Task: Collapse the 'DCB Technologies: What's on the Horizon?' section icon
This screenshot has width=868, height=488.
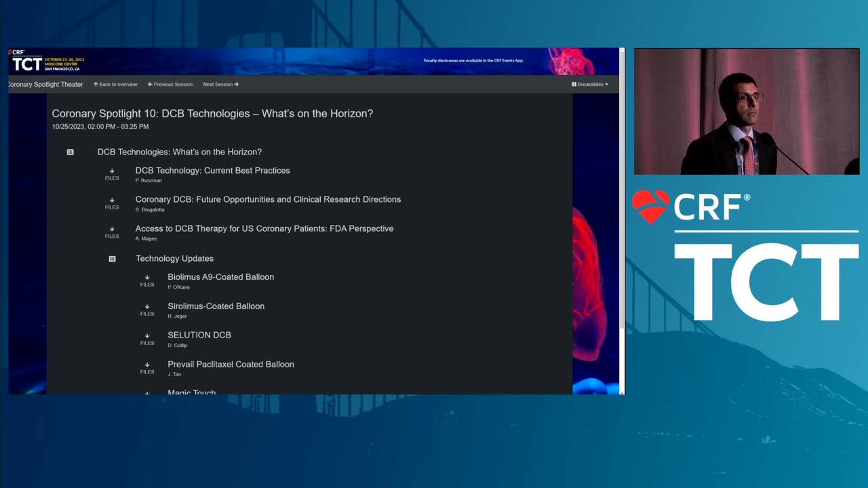Action: tap(70, 152)
